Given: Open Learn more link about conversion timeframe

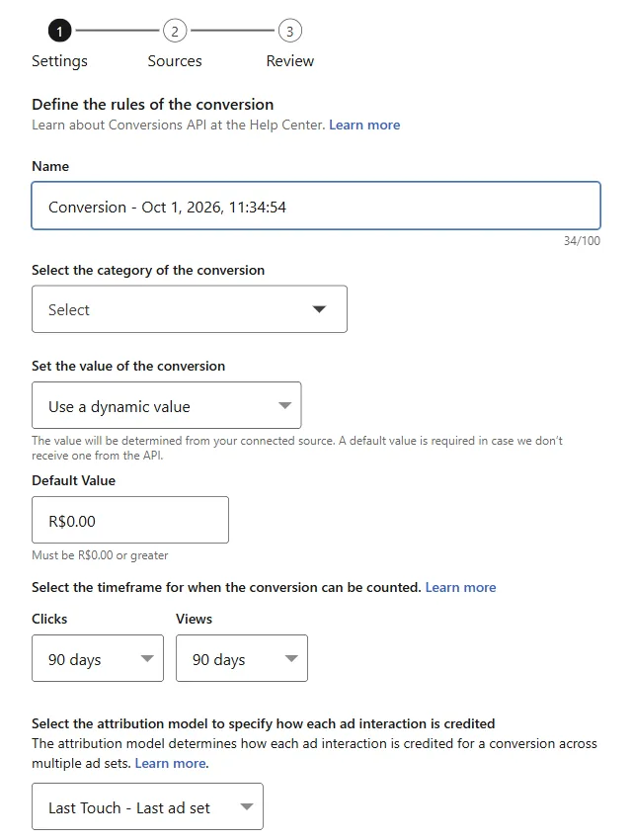Looking at the screenshot, I should click(460, 588).
